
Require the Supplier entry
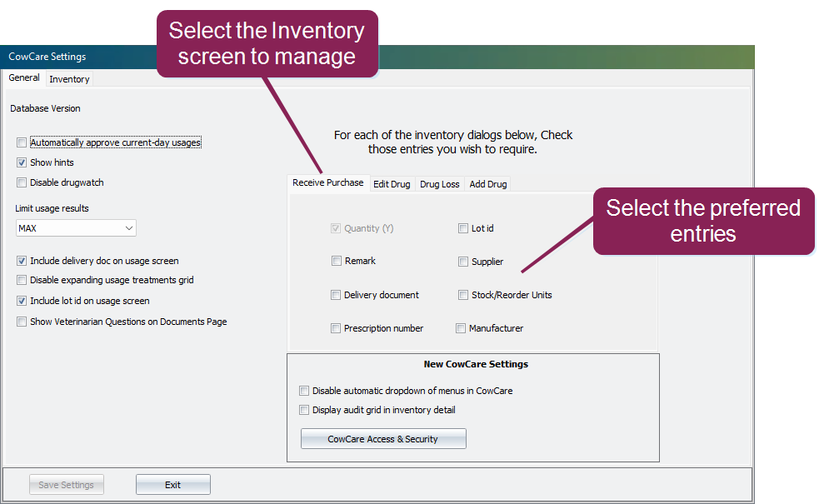463,262
